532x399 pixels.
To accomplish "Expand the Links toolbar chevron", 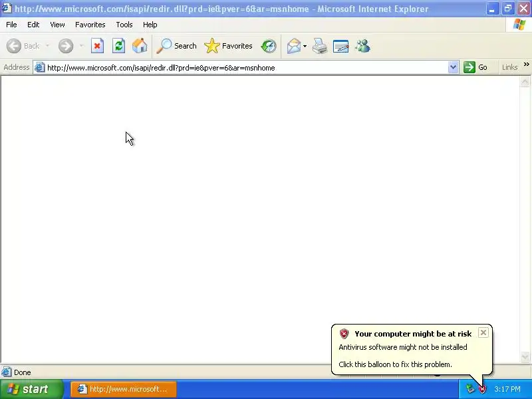I will pyautogui.click(x=526, y=65).
